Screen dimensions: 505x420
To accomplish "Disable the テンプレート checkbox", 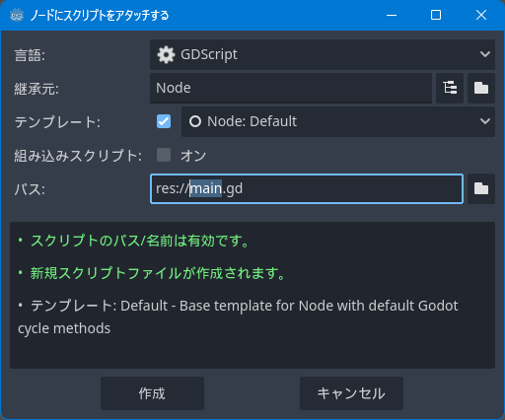I will 164,121.
